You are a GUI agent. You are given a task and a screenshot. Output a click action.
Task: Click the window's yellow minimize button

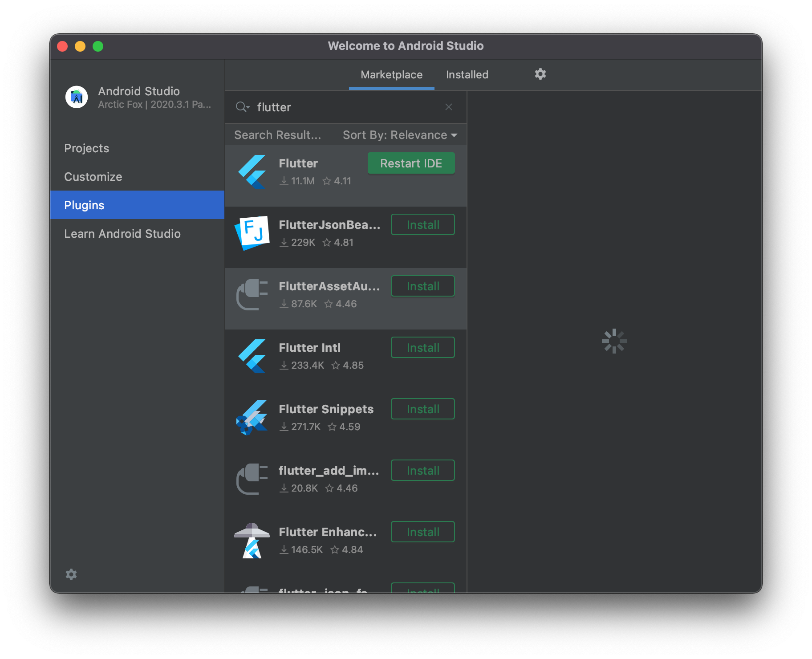[80, 46]
